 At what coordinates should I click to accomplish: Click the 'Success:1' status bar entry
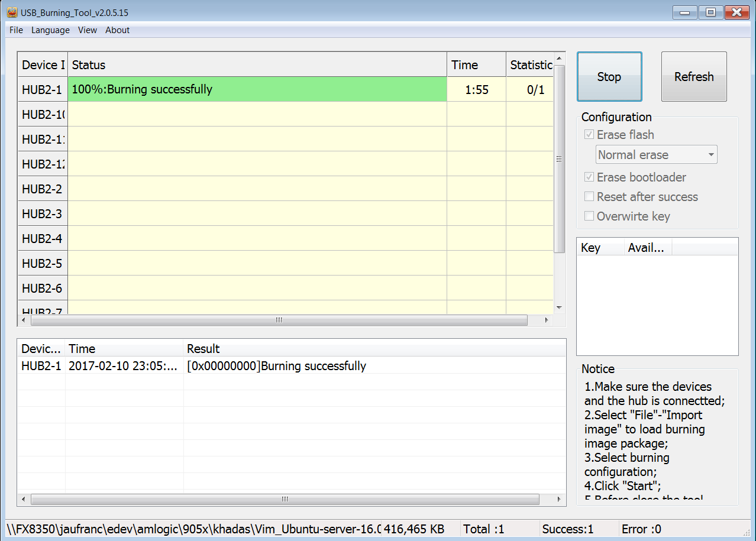click(568, 529)
